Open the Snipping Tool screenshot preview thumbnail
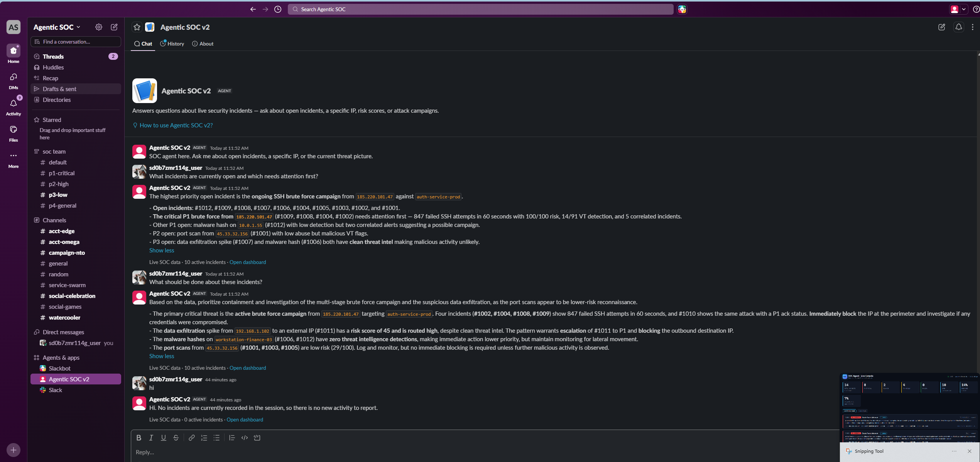Image resolution: width=980 pixels, height=462 pixels. [x=909, y=408]
